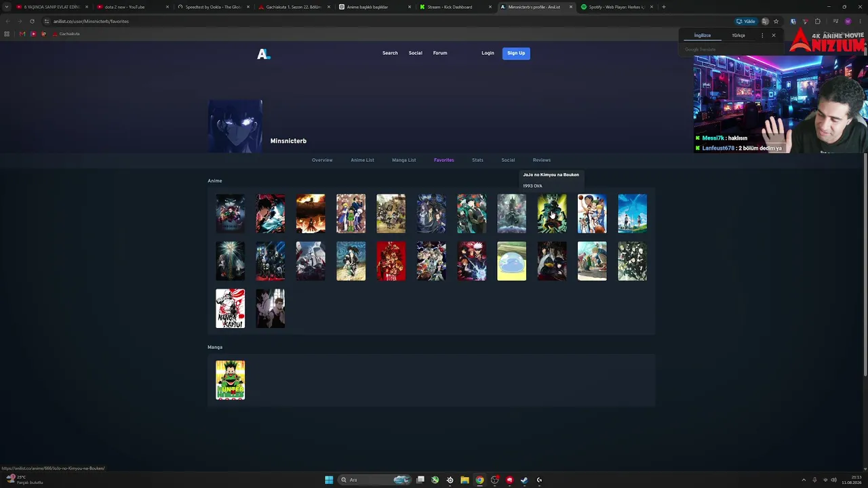Open the weather widget showing 25°C
This screenshot has width=868, height=488.
pos(25,480)
